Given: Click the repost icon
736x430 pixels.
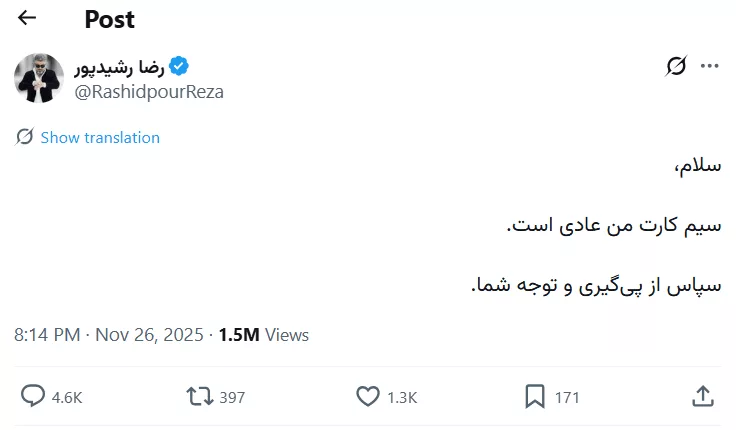Looking at the screenshot, I should point(199,397).
